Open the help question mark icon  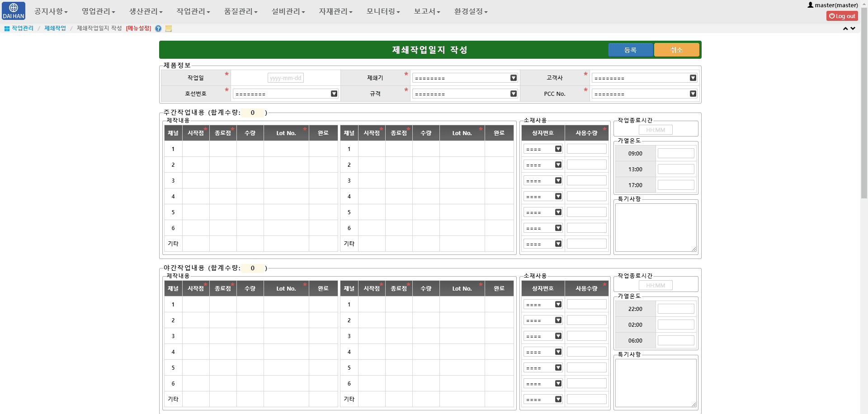(x=158, y=28)
